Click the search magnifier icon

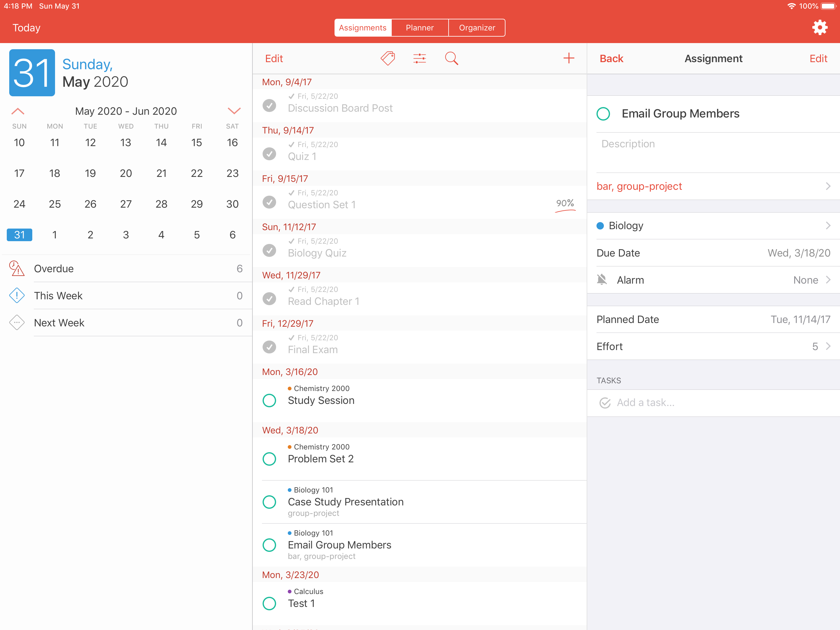[x=452, y=58]
